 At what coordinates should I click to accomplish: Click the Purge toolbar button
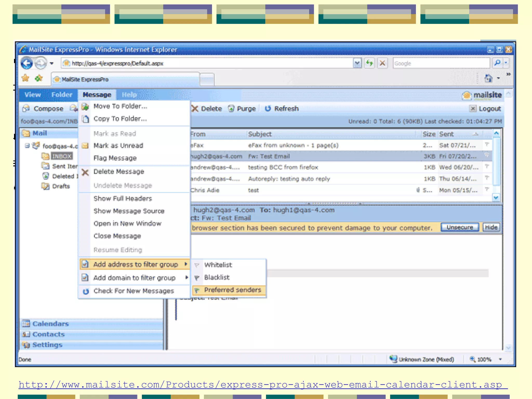242,109
